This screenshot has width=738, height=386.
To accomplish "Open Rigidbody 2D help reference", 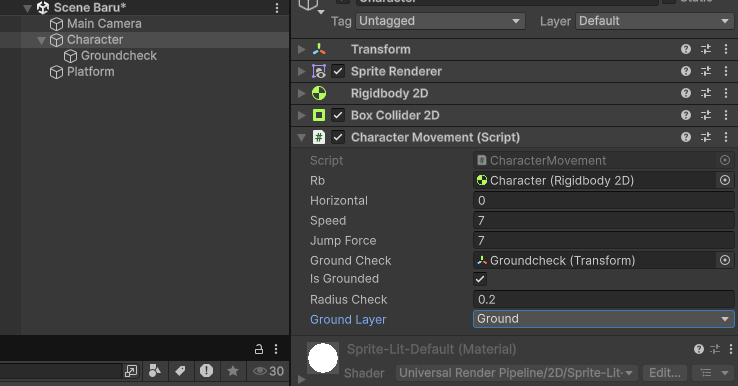I will (x=686, y=93).
